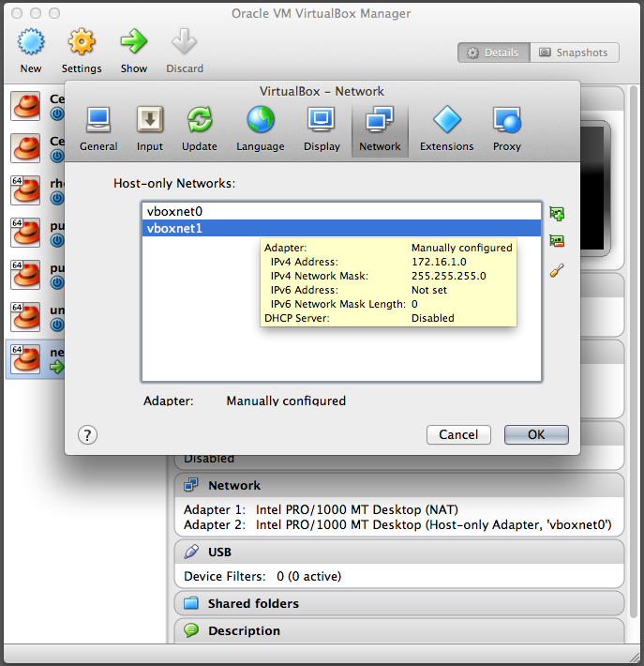Click Adapter 1 NAT line
The width and height of the screenshot is (644, 666).
click(321, 509)
